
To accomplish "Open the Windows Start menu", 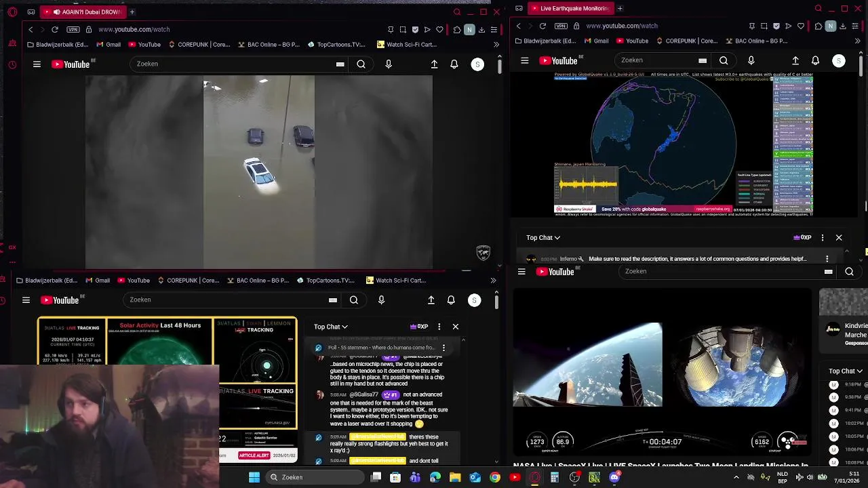I will click(254, 478).
